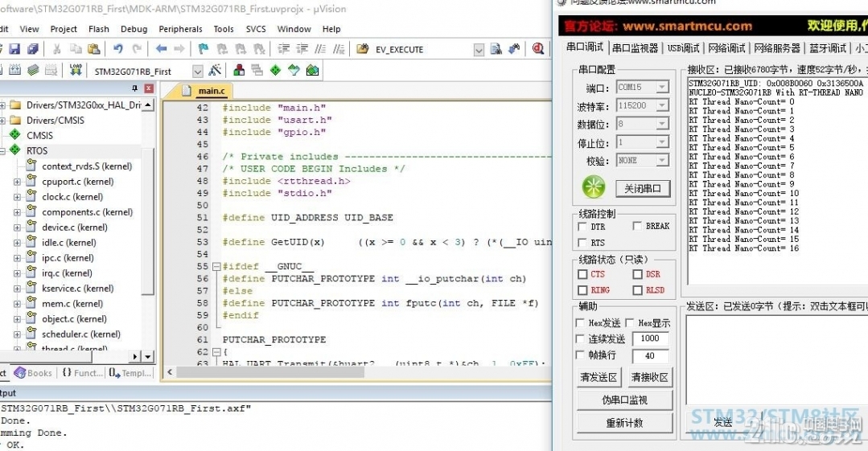Click the RLSD status checkbox
Screen dimensions: 868x451
[x=638, y=290]
